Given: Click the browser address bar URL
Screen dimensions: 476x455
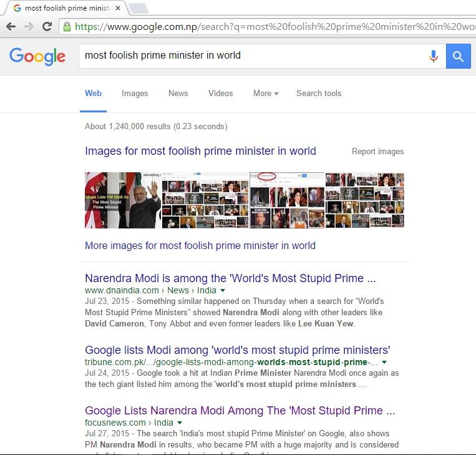Looking at the screenshot, I should (274, 27).
